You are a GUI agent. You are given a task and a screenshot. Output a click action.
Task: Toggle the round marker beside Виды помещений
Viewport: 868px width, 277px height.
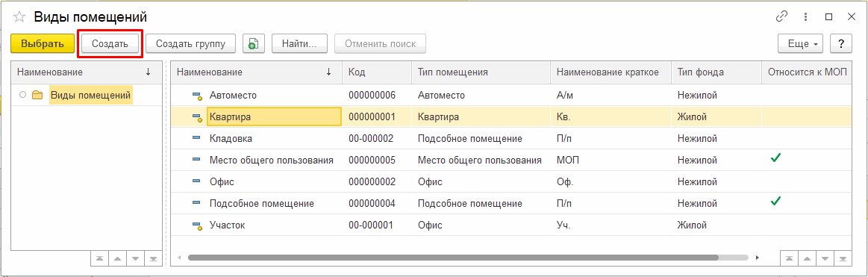coord(22,96)
